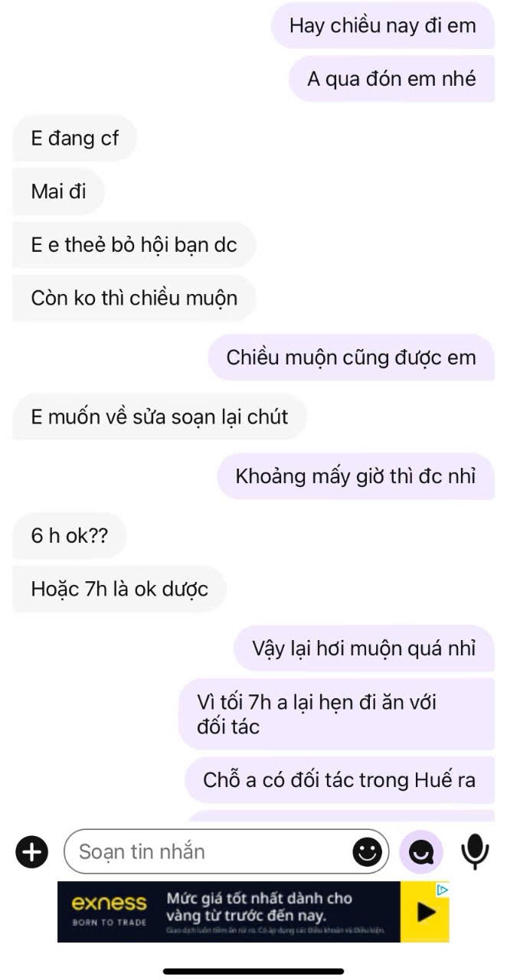Viewport: 507px width, 980px height.
Task: Open the emoji smiley picker
Action: click(368, 851)
